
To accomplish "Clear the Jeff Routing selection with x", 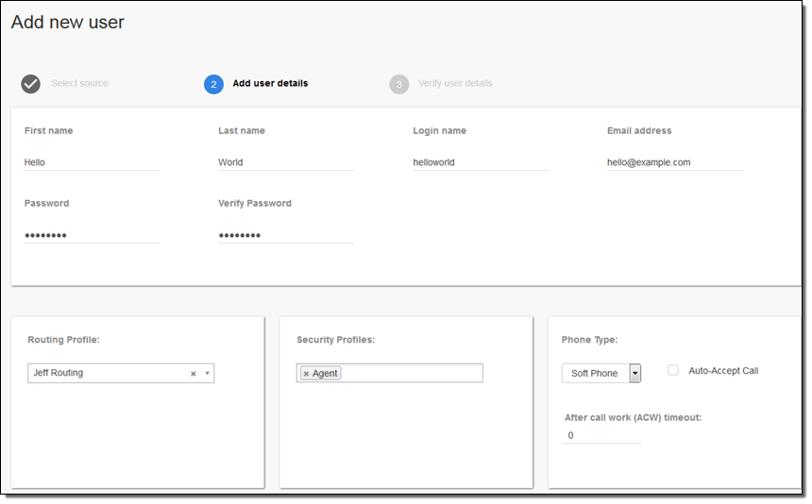I will pyautogui.click(x=193, y=374).
